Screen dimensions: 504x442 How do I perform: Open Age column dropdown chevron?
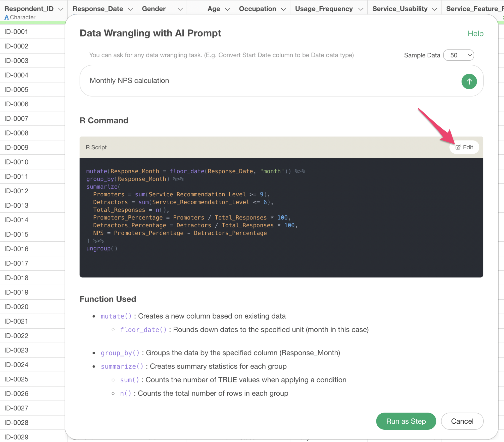pos(227,9)
